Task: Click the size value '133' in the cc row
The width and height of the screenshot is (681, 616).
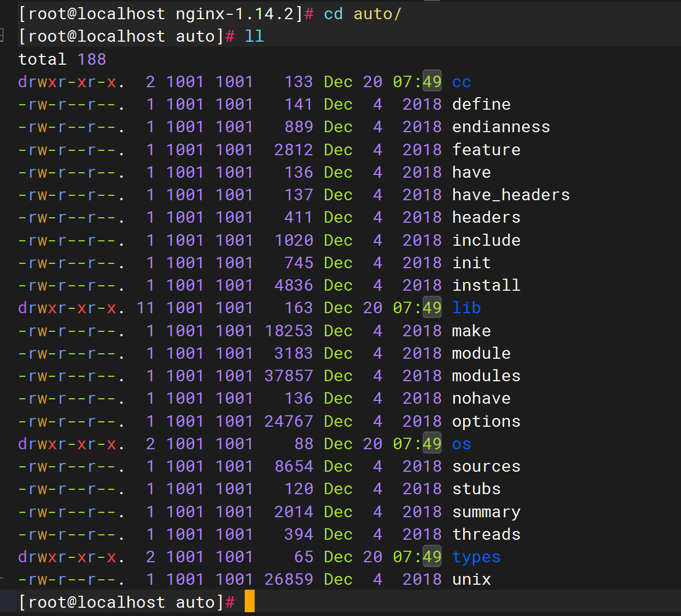Action: [x=299, y=82]
